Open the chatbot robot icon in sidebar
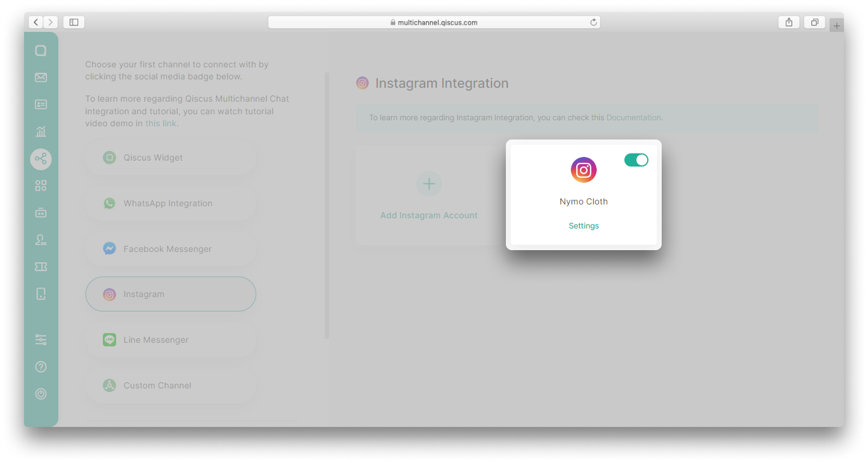Viewport: 868px width, 463px height. 41,212
